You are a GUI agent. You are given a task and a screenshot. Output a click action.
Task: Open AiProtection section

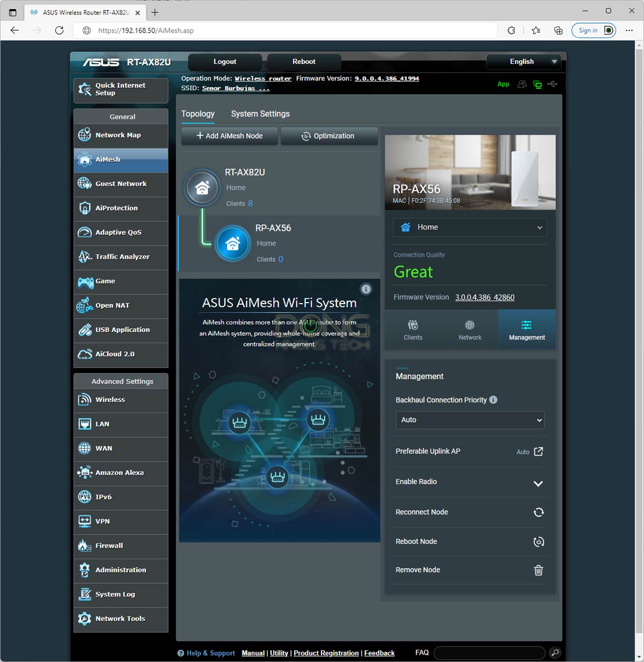[x=121, y=208]
